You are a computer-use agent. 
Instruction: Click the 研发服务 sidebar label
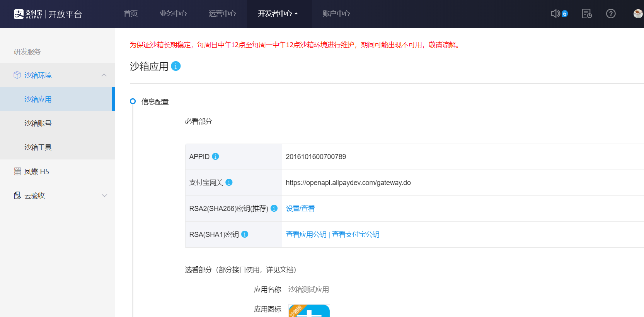[x=27, y=51]
